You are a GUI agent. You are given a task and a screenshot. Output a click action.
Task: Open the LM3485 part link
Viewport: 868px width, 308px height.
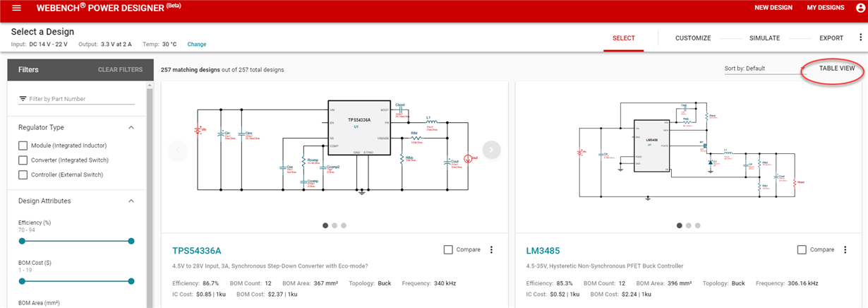[543, 251]
